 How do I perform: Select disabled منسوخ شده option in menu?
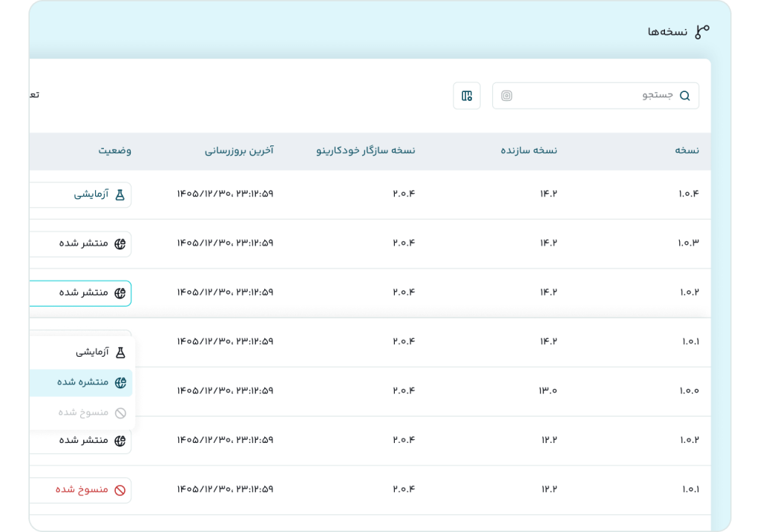click(81, 413)
